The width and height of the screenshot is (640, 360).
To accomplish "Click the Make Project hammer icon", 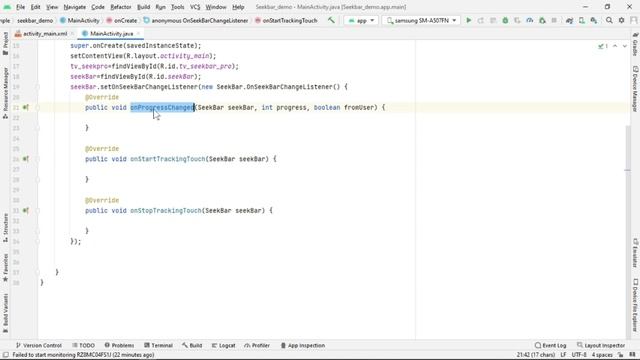I will click(331, 20).
